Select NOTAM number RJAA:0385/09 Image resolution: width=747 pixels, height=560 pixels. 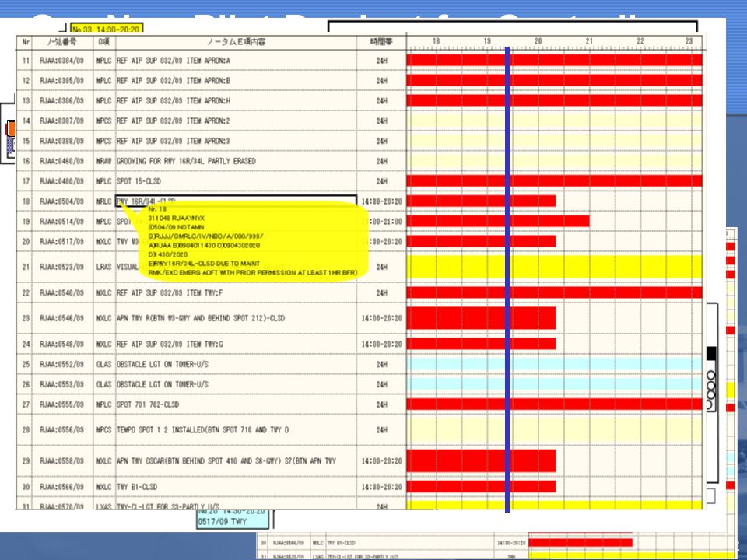[62, 80]
